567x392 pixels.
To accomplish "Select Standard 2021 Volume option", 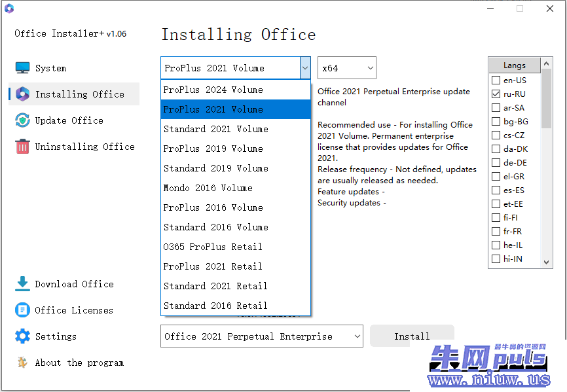I will [236, 129].
